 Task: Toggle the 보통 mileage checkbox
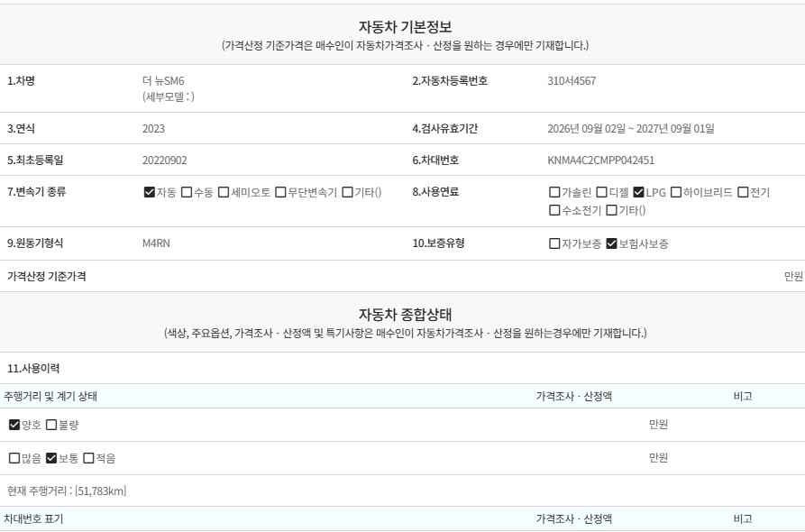click(51, 458)
